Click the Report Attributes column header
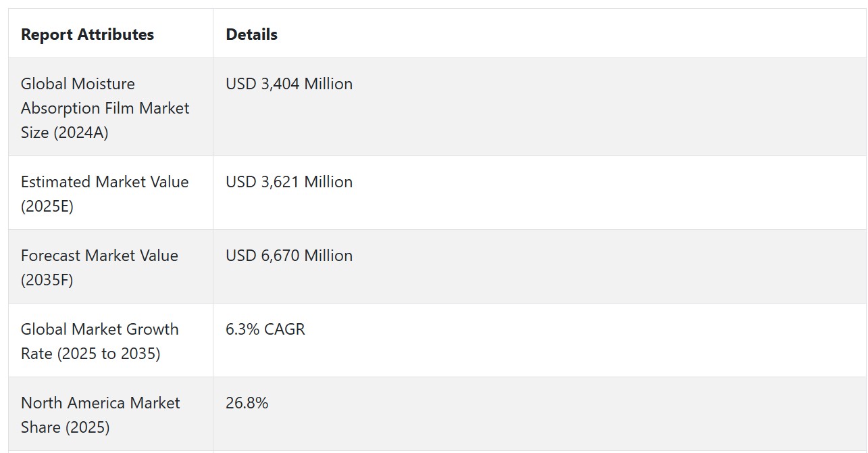This screenshot has height=453, width=868. [87, 34]
